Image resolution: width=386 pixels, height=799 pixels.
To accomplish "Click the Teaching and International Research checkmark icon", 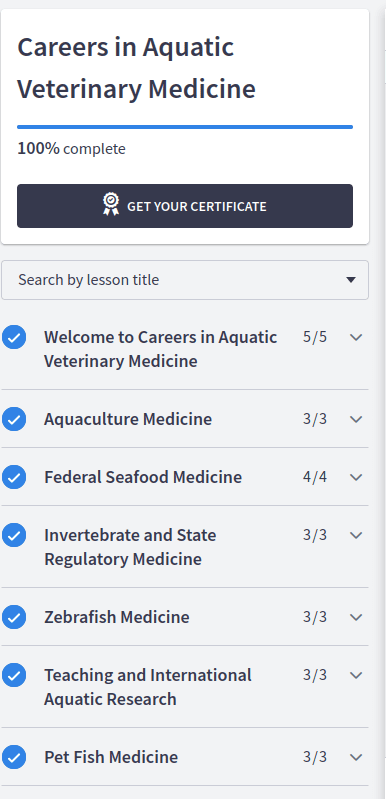I will click(14, 675).
